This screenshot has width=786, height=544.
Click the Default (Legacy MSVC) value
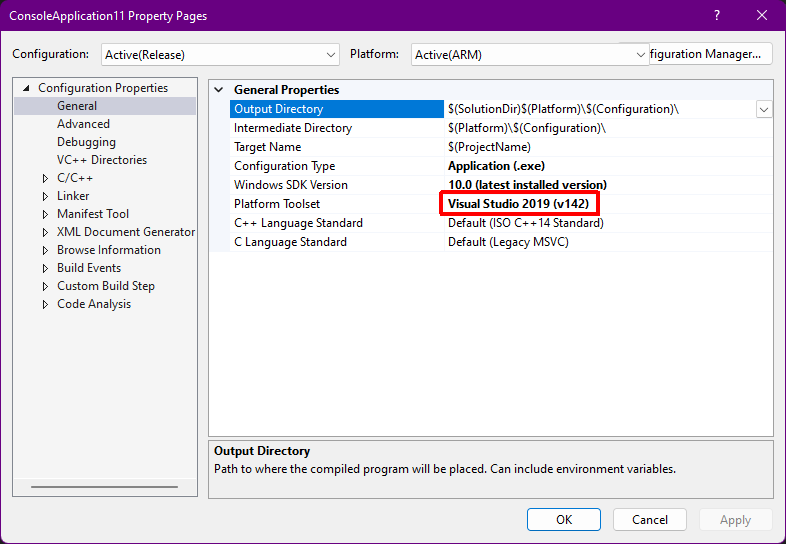[508, 242]
